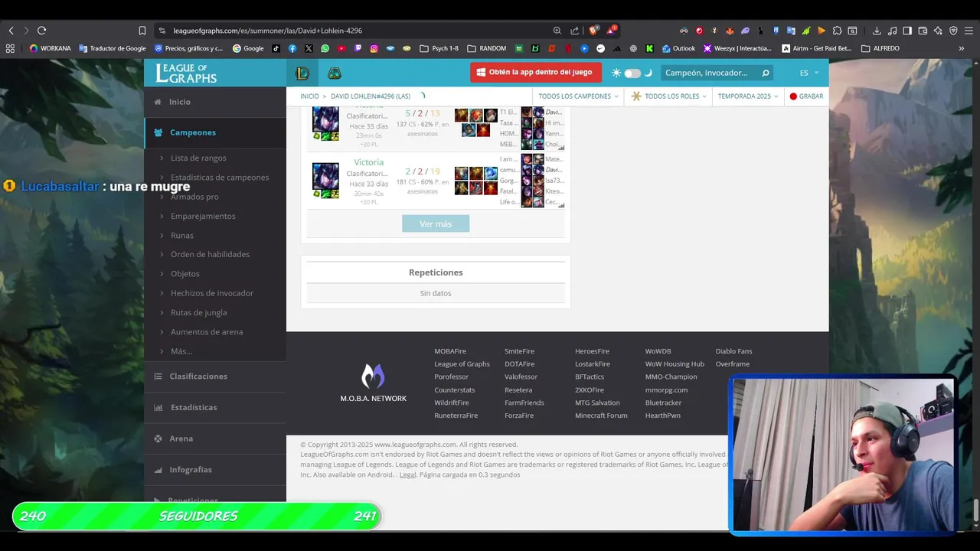The height and width of the screenshot is (551, 980).
Task: Open 'Runas' submenu item
Action: pos(182,235)
